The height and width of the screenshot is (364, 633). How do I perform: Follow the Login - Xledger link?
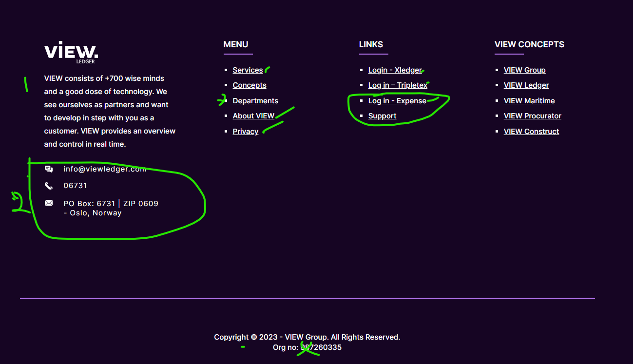click(x=395, y=70)
